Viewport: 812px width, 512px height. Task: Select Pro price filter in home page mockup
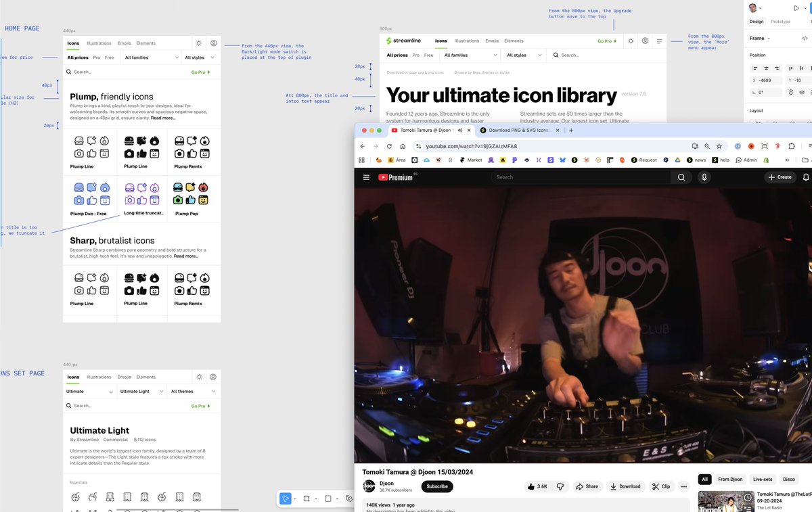tap(97, 58)
